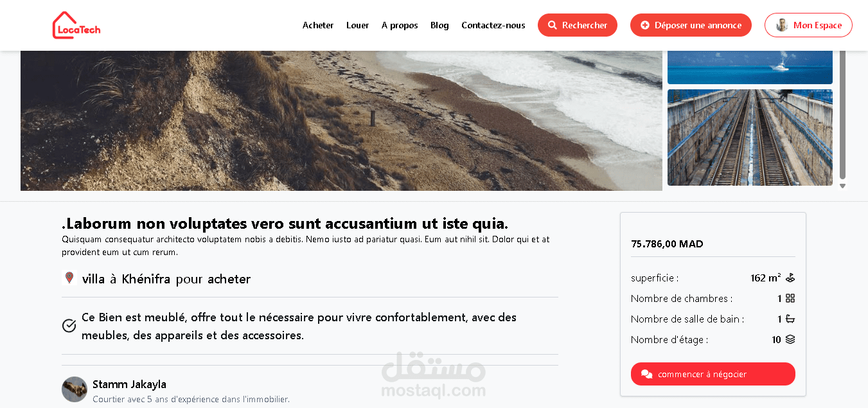Click Déposer une annonce button
The height and width of the screenshot is (408, 868).
coord(691,25)
